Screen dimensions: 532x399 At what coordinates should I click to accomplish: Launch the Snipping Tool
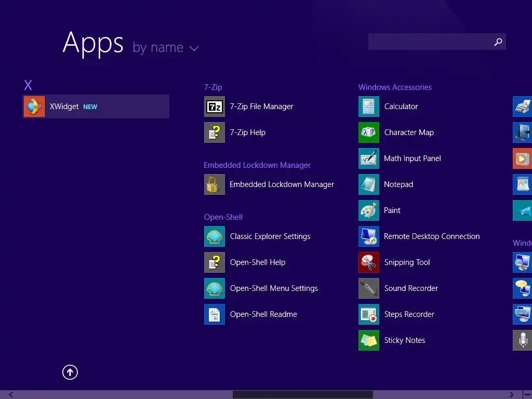tap(394, 262)
